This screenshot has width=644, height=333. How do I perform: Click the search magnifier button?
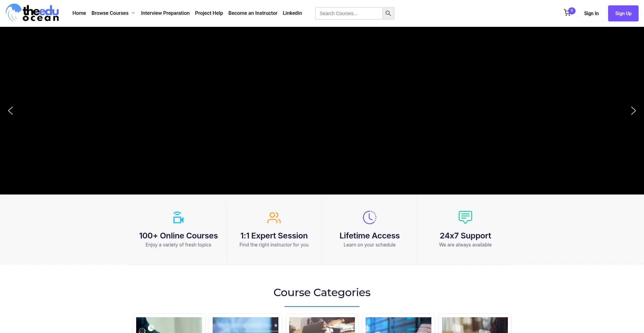pyautogui.click(x=388, y=13)
